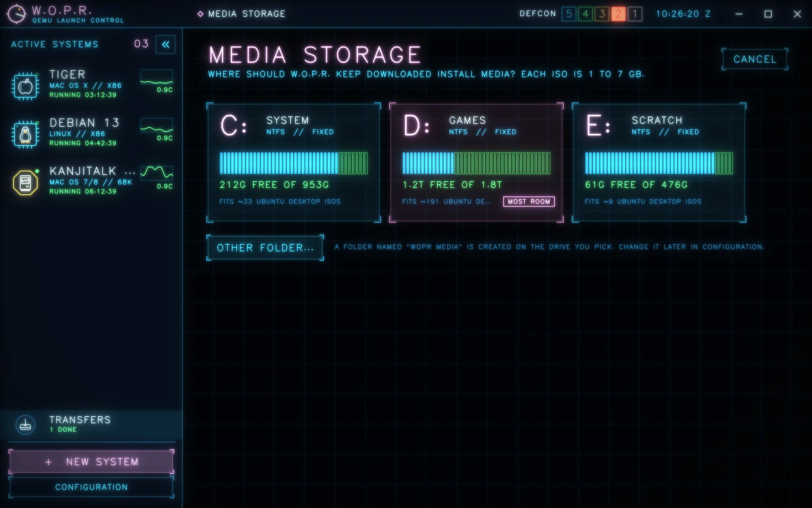This screenshot has width=812, height=508.
Task: Set DEFCON level to 5
Action: (x=569, y=14)
